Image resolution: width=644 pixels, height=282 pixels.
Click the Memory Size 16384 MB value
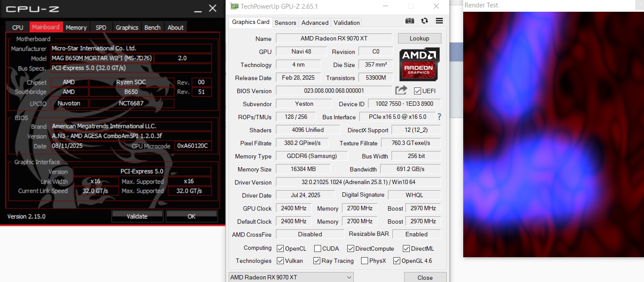[x=303, y=169]
